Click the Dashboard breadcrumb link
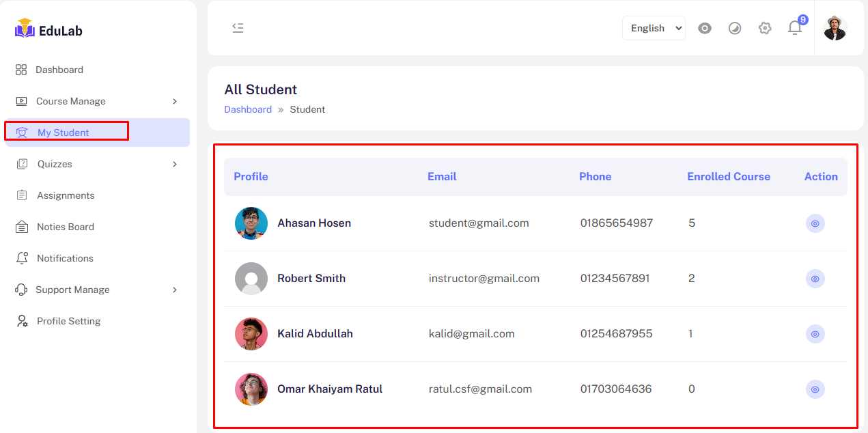 (x=248, y=109)
